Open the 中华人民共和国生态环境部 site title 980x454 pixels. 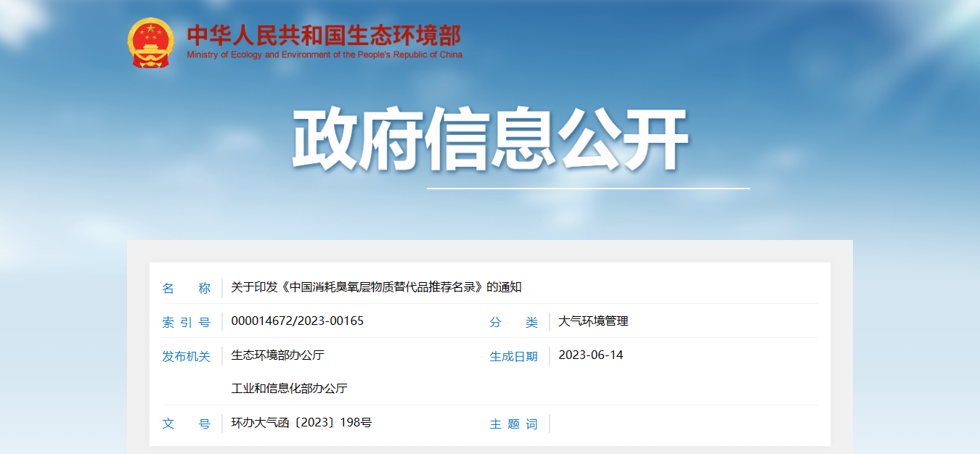point(324,35)
